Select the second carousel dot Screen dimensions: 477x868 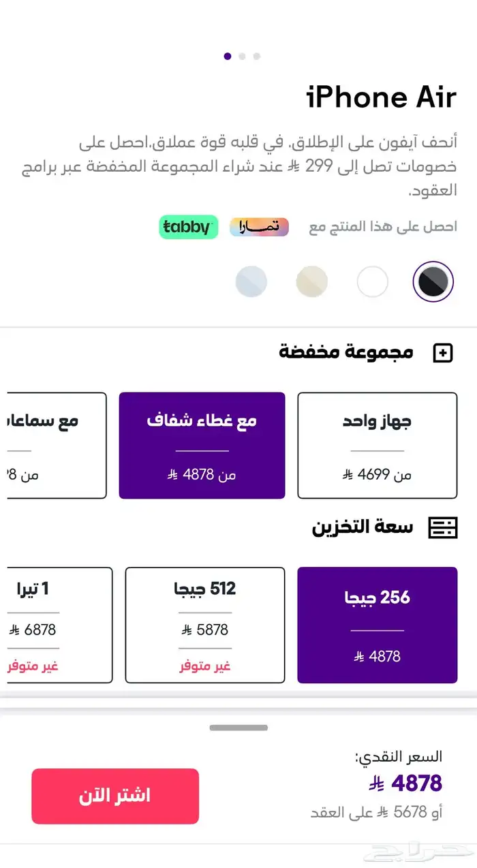241,57
